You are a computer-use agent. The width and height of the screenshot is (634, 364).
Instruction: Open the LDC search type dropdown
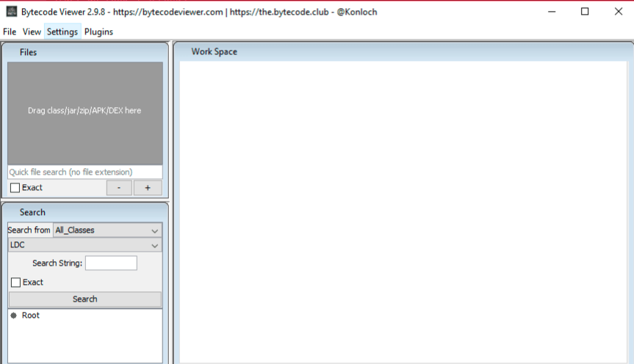85,245
